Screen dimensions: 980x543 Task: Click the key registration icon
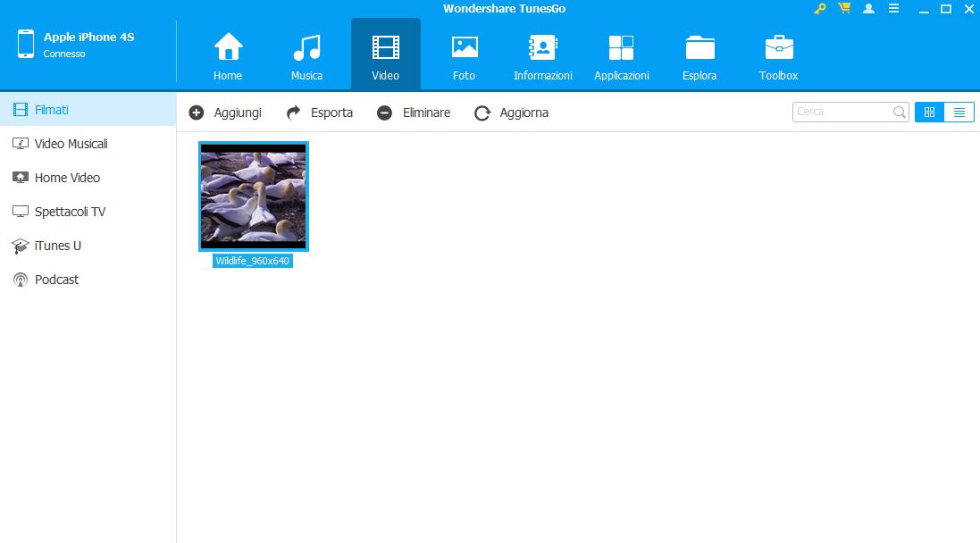(820, 9)
